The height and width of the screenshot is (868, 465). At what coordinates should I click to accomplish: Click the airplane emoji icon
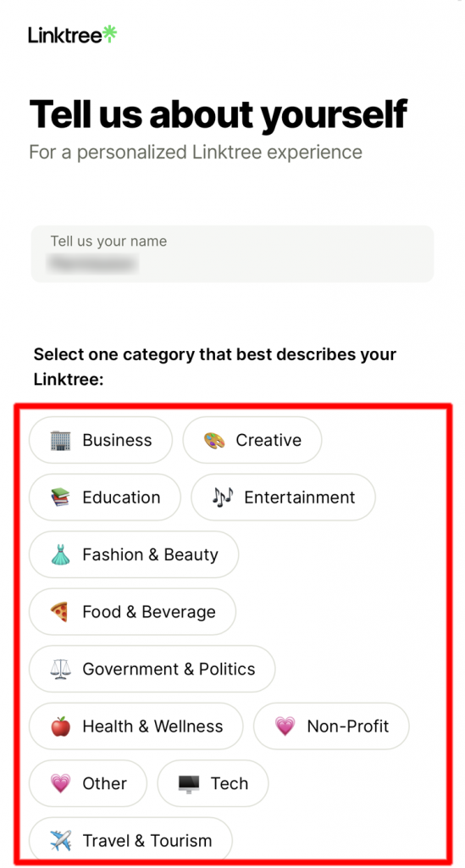[x=60, y=841]
